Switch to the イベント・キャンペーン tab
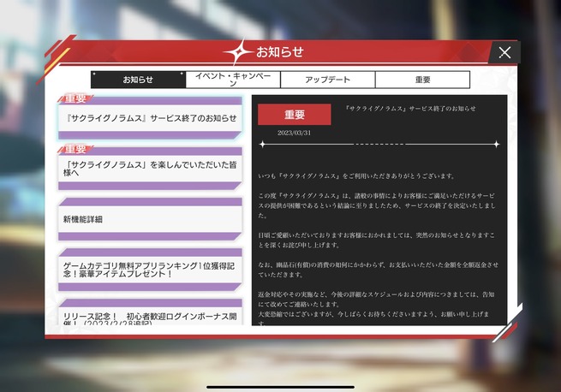Image resolution: width=561 pixels, height=392 pixels. pos(233,80)
